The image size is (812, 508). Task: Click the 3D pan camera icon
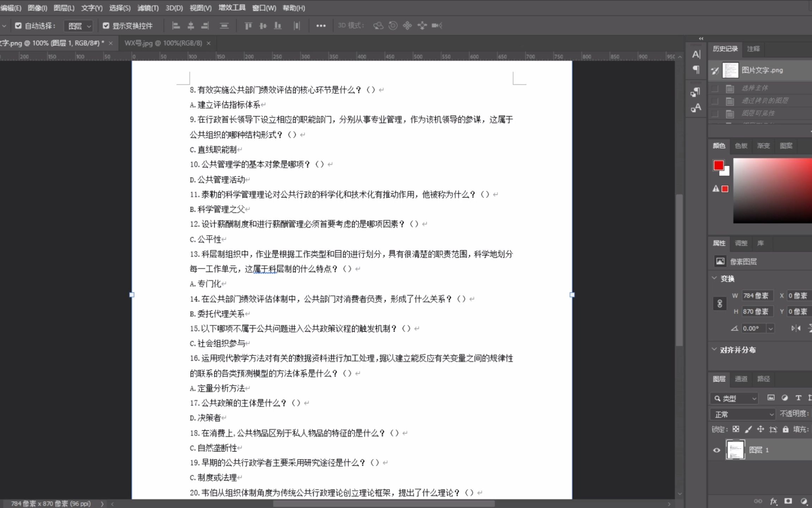(x=407, y=26)
